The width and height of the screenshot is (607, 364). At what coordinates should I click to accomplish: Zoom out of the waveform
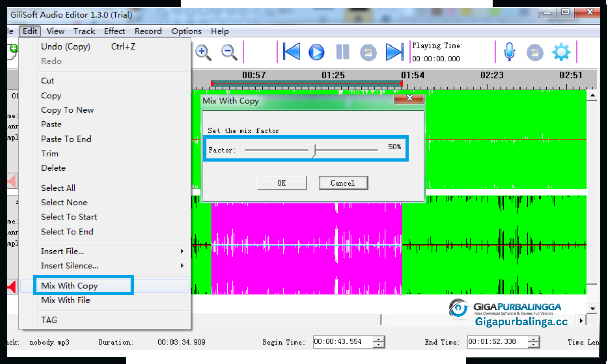tap(229, 52)
